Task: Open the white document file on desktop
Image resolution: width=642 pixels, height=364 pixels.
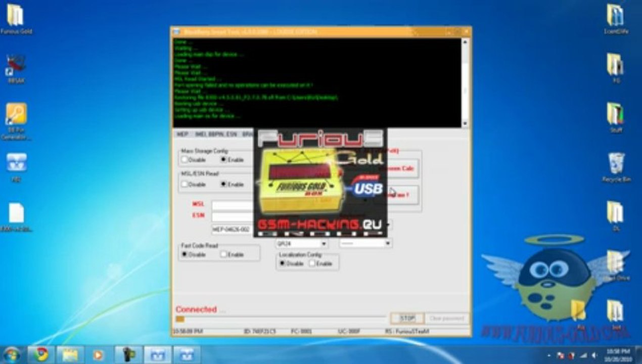Action: [16, 216]
